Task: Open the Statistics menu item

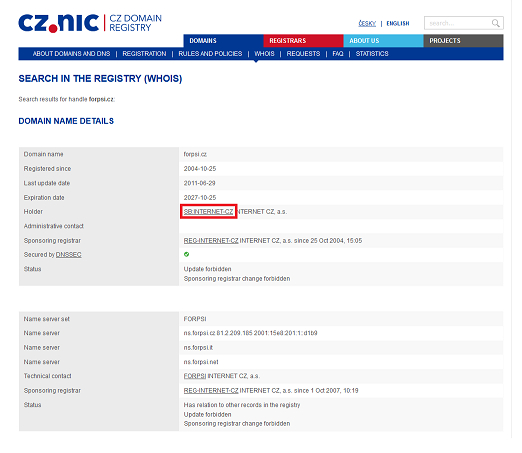Action: click(372, 54)
